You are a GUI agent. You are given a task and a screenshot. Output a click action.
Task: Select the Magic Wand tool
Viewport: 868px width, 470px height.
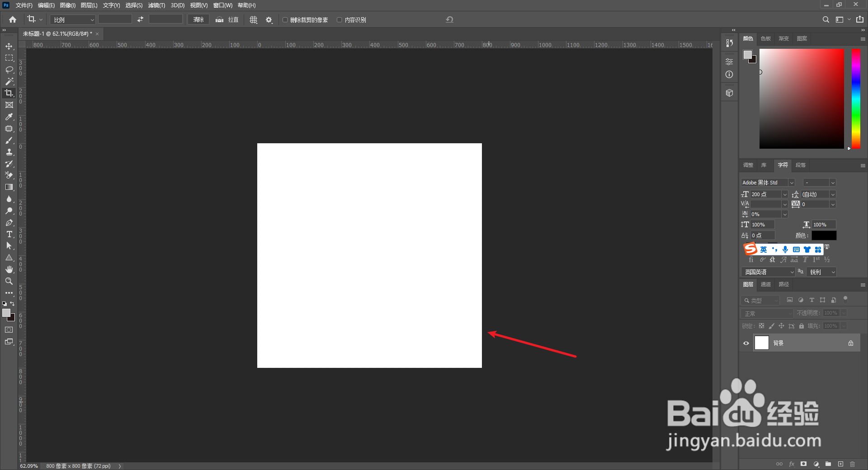click(9, 81)
